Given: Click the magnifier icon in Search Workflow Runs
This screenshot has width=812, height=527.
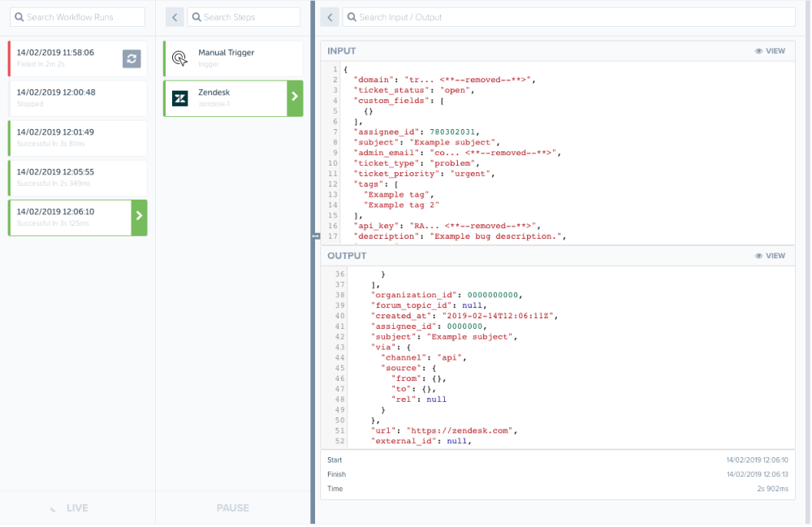Looking at the screenshot, I should coord(18,17).
